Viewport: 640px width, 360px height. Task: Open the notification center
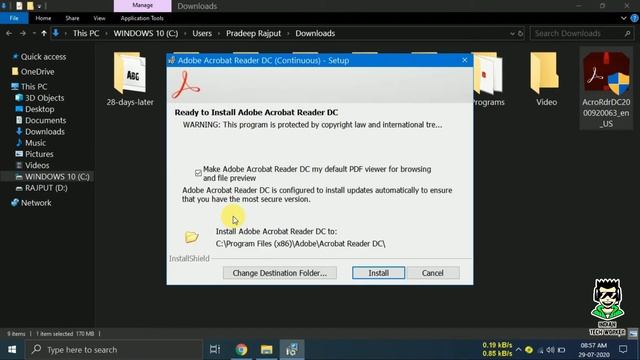tap(623, 349)
